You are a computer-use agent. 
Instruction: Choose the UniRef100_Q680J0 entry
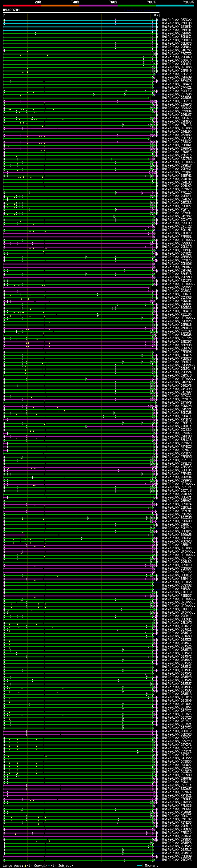tap(176, 61)
